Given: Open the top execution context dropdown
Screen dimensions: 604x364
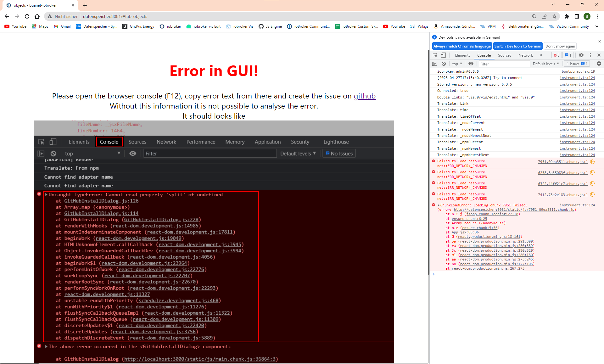Looking at the screenshot, I should pyautogui.click(x=456, y=64).
